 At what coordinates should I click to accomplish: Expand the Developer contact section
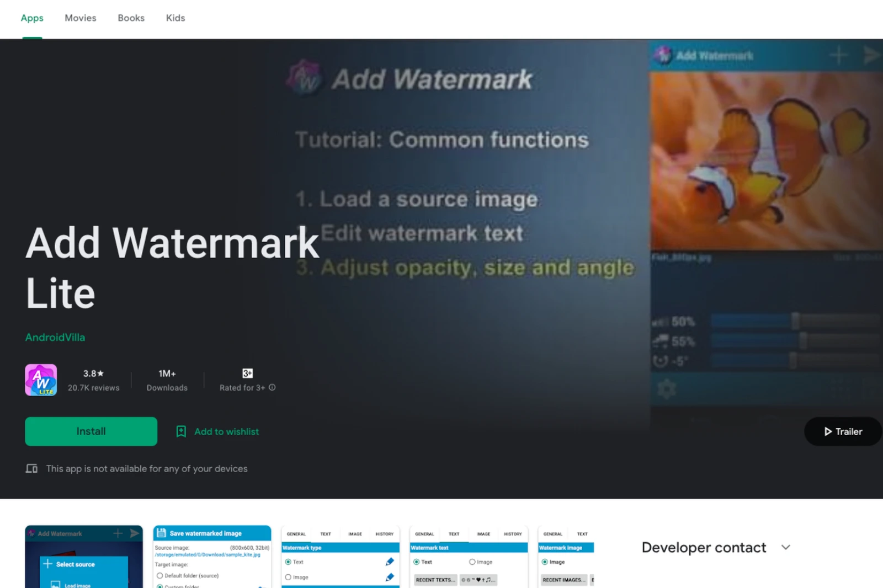click(786, 547)
